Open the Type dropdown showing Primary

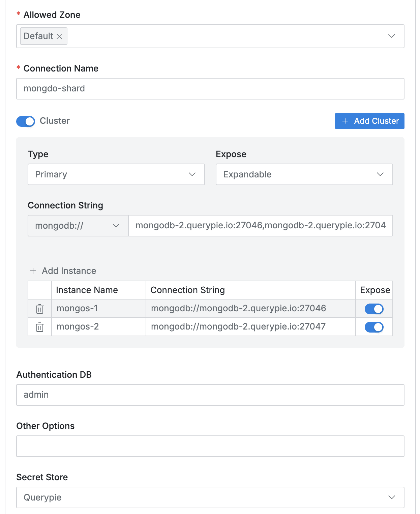coord(116,174)
